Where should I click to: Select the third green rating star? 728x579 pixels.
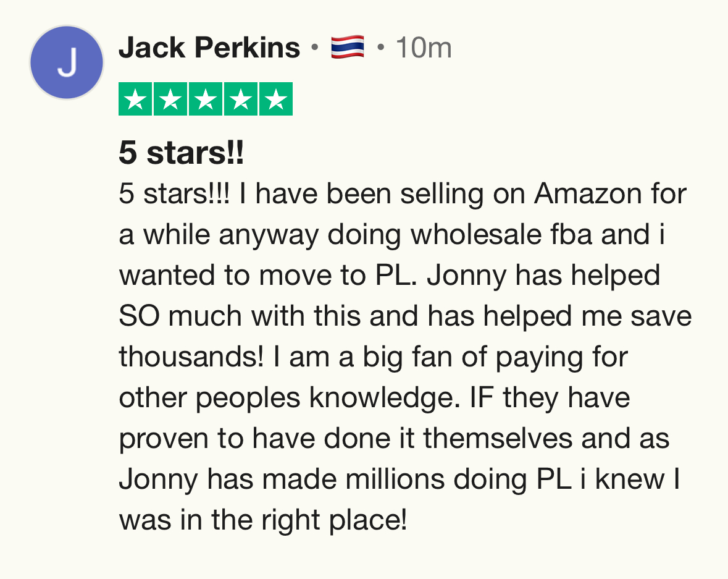pyautogui.click(x=206, y=98)
